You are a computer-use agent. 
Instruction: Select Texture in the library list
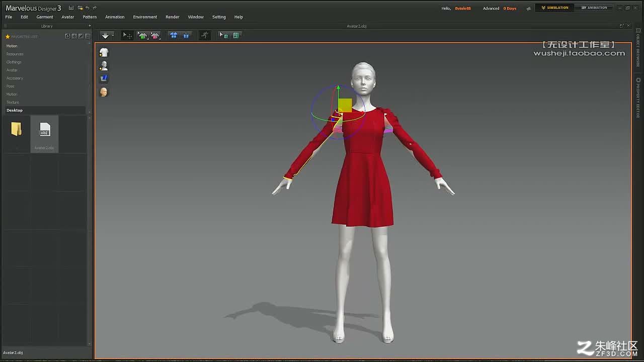coord(13,102)
